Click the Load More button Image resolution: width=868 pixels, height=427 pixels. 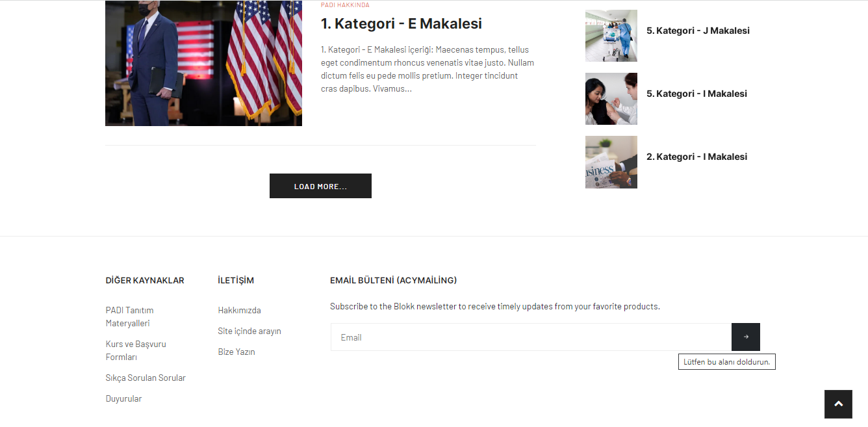pos(320,186)
